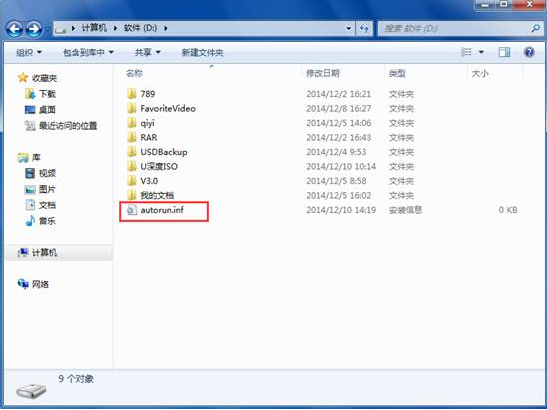The width and height of the screenshot is (547, 410).
Task: Sort by 修改日期 column header
Action: click(x=323, y=73)
